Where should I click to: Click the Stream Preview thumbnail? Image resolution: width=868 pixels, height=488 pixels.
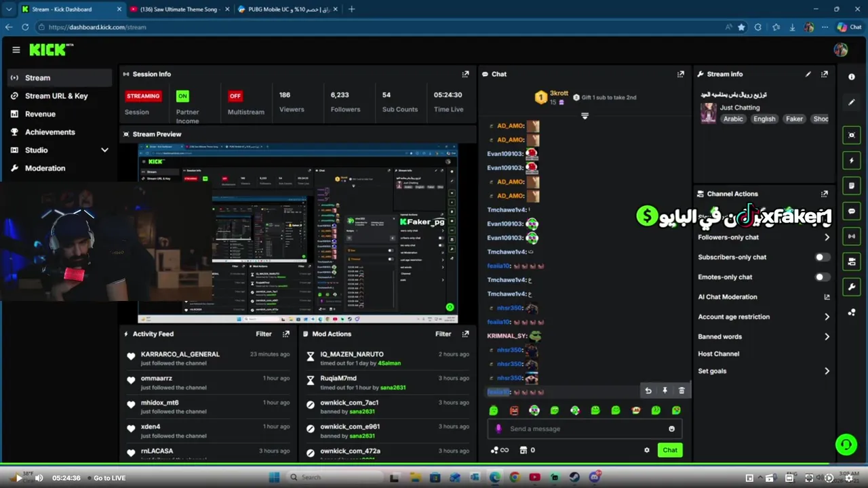(x=298, y=233)
